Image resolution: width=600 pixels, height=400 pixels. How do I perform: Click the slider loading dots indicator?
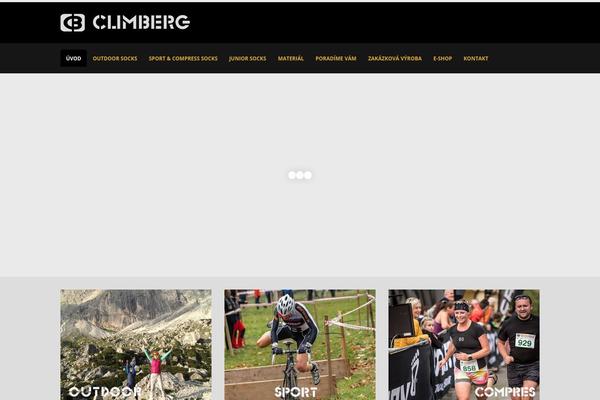(300, 175)
